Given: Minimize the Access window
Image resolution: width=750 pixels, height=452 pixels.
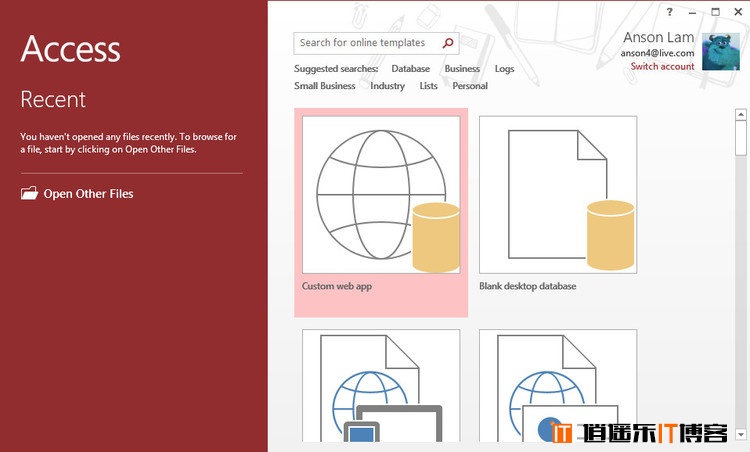Looking at the screenshot, I should [692, 12].
